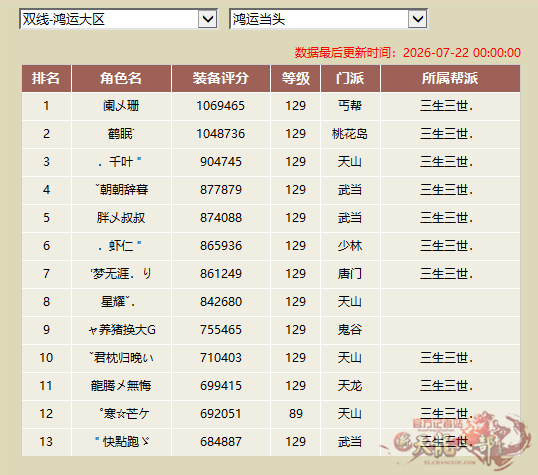Click equipment score 699415
The height and width of the screenshot is (475, 538).
(221, 386)
